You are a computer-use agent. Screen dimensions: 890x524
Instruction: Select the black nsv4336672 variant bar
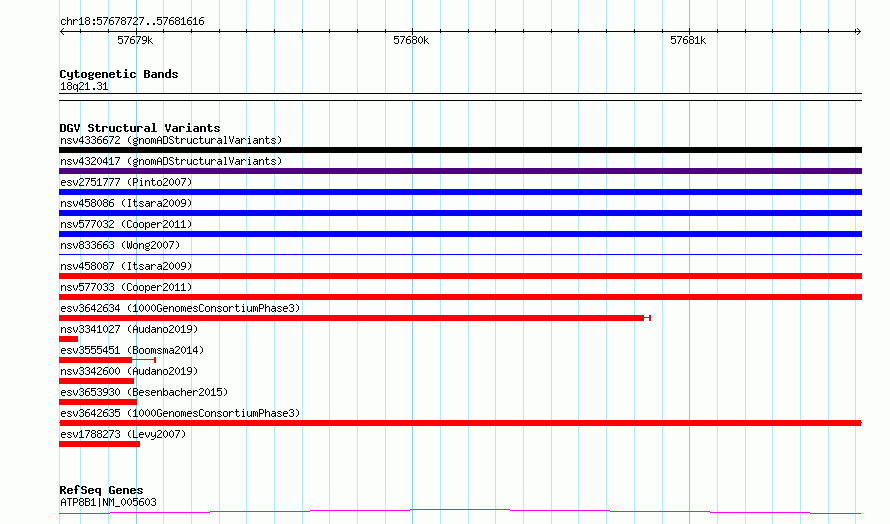[460, 150]
